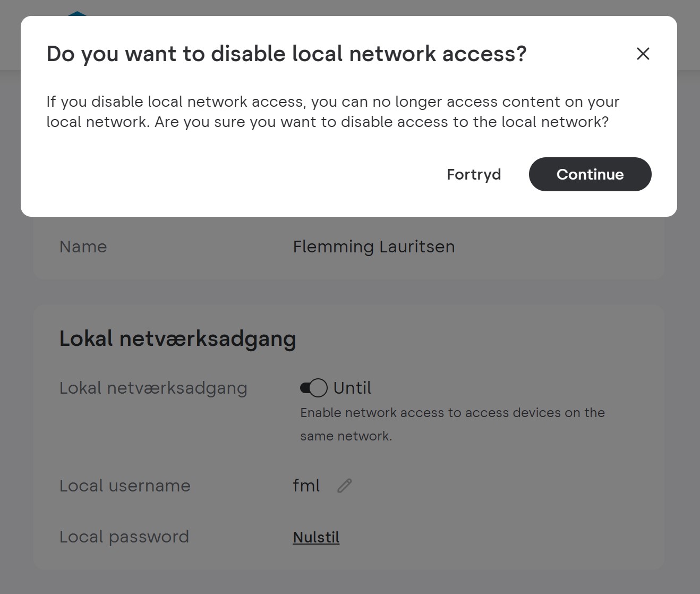Confirm with the Continue button
The width and height of the screenshot is (700, 594).
coord(590,174)
